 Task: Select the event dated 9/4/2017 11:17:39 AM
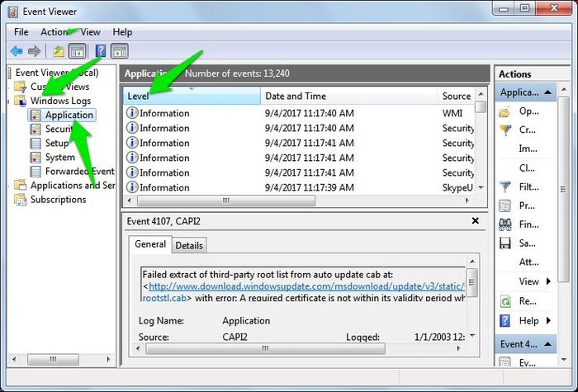tap(299, 187)
